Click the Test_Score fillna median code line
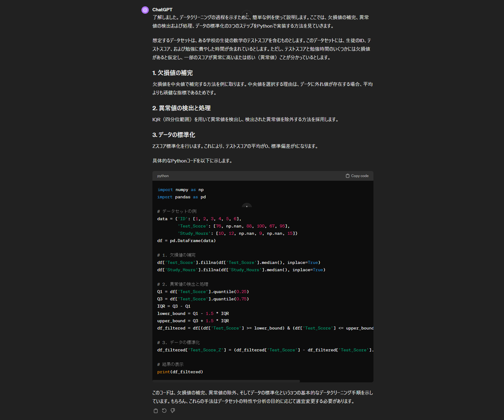This screenshot has width=504, height=420. click(x=239, y=263)
